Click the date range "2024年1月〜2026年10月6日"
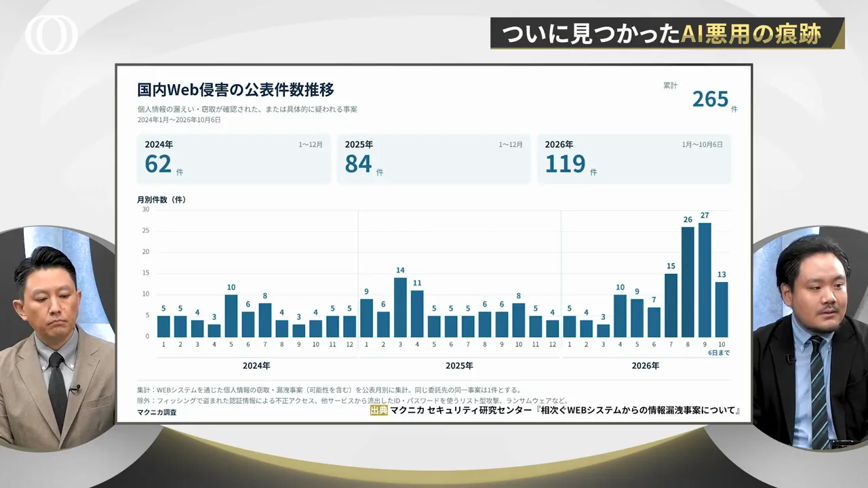 pos(179,120)
